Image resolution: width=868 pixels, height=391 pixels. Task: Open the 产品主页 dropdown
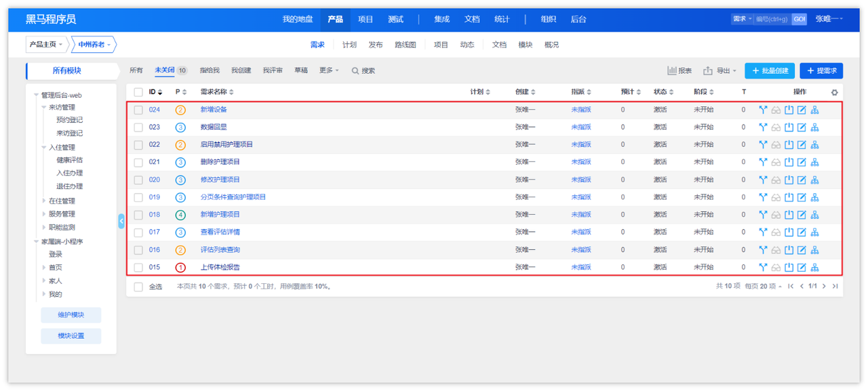(46, 45)
